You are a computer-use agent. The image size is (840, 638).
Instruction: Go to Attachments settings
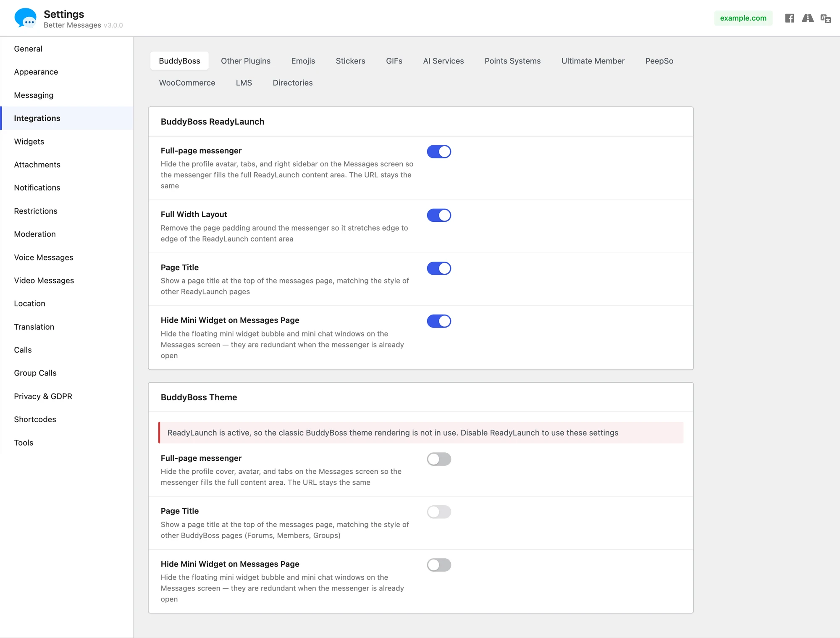pyautogui.click(x=66, y=165)
